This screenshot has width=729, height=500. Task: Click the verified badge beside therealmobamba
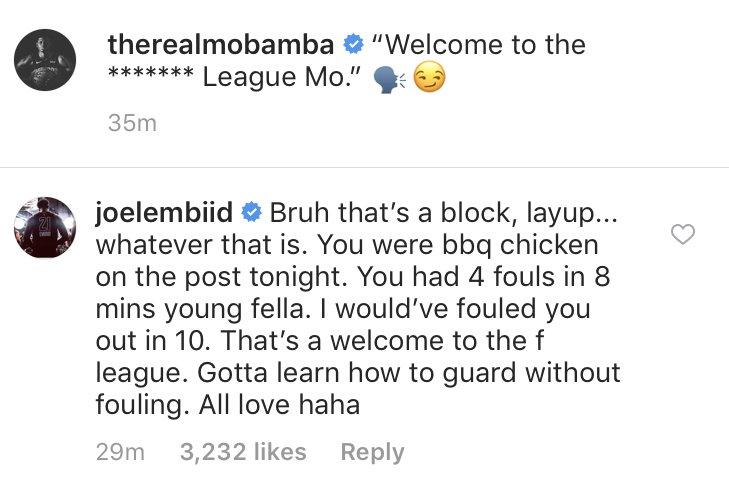pos(352,45)
